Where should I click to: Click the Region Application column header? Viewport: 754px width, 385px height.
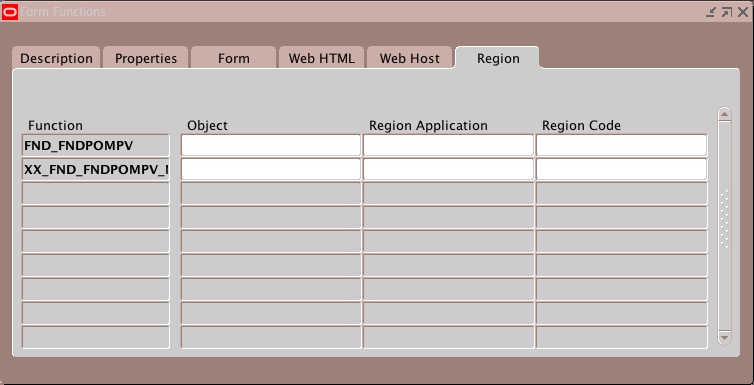[428, 125]
